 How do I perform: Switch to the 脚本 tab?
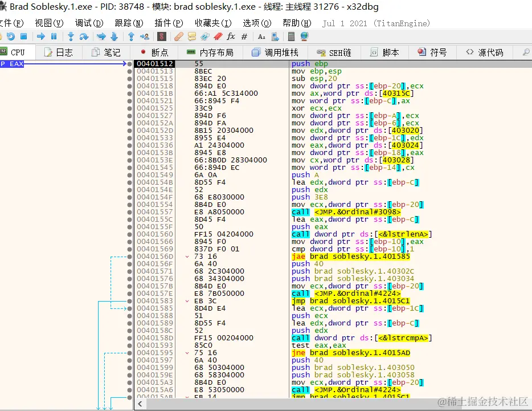[384, 52]
